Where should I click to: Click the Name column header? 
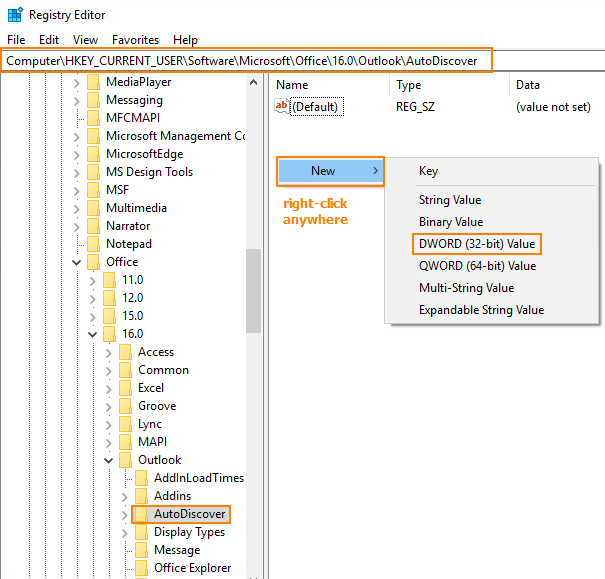point(292,85)
